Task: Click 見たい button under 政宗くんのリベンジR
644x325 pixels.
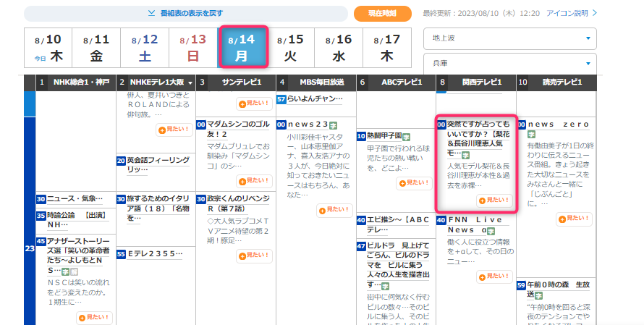Action: 253,256
